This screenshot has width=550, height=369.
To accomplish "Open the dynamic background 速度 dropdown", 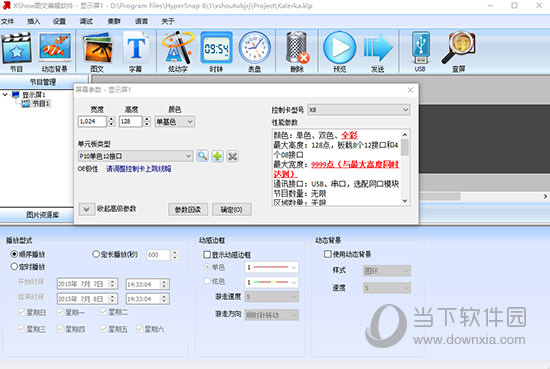I will click(x=387, y=288).
